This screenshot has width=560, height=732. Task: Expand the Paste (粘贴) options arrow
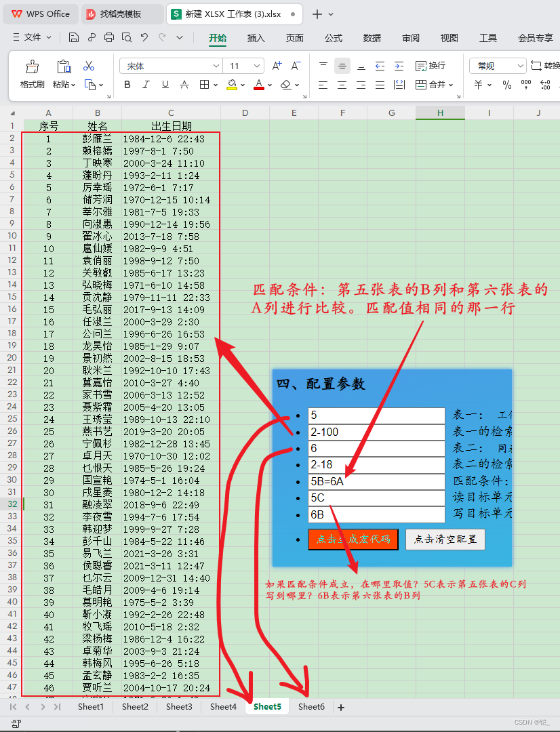(x=73, y=85)
